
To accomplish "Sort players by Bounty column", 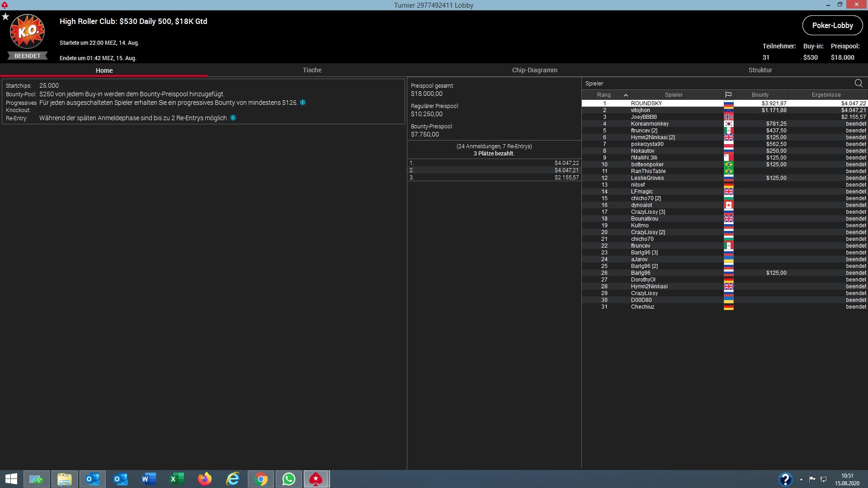I will tap(760, 95).
